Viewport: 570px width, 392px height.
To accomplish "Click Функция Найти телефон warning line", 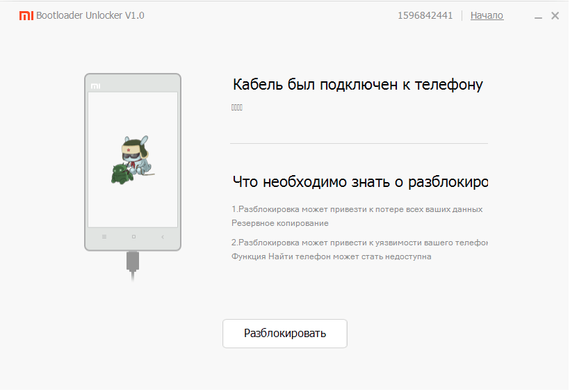I will click(x=332, y=256).
